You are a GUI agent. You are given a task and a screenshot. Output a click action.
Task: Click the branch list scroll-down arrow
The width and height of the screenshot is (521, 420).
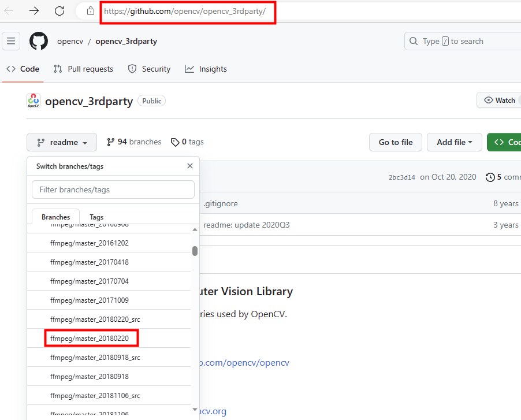point(195,410)
